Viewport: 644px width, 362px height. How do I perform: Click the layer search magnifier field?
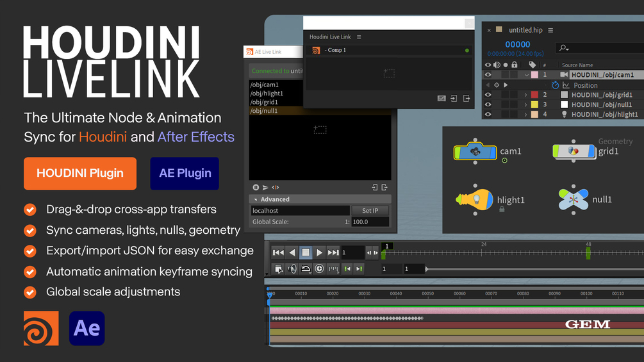600,48
